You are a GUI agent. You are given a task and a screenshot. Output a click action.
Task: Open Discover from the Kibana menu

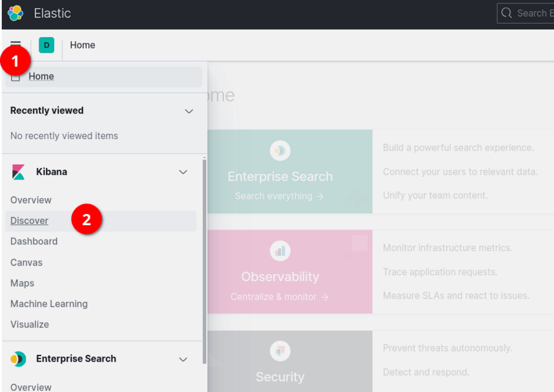(x=29, y=221)
